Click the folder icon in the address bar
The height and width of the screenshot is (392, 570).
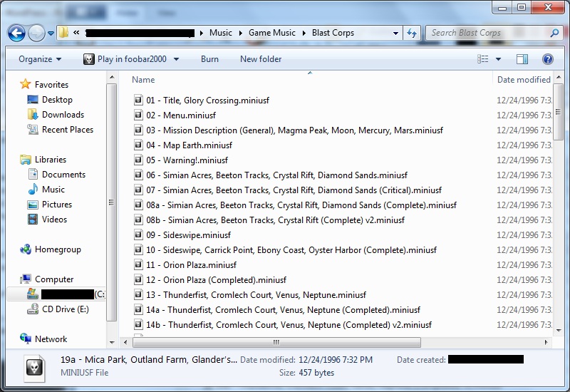coord(63,32)
